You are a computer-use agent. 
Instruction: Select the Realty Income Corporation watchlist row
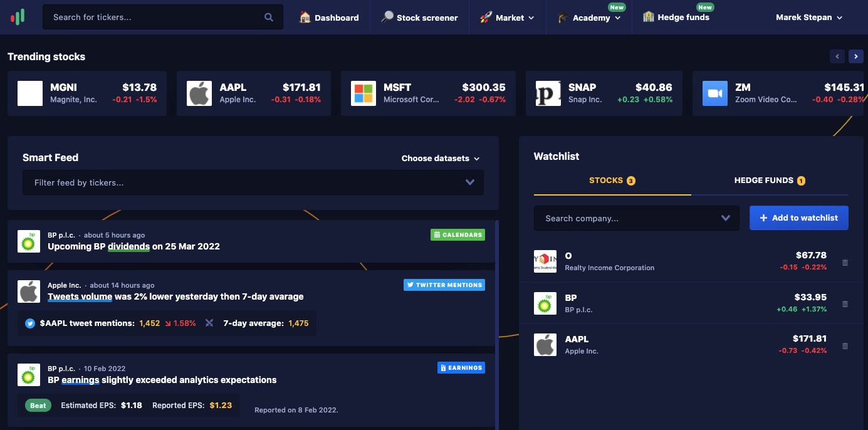[691, 261]
